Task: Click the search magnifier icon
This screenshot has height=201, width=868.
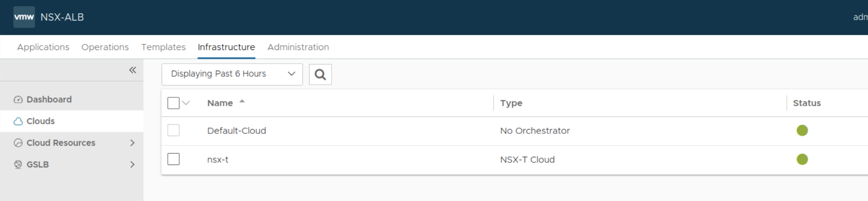Action: pos(320,74)
